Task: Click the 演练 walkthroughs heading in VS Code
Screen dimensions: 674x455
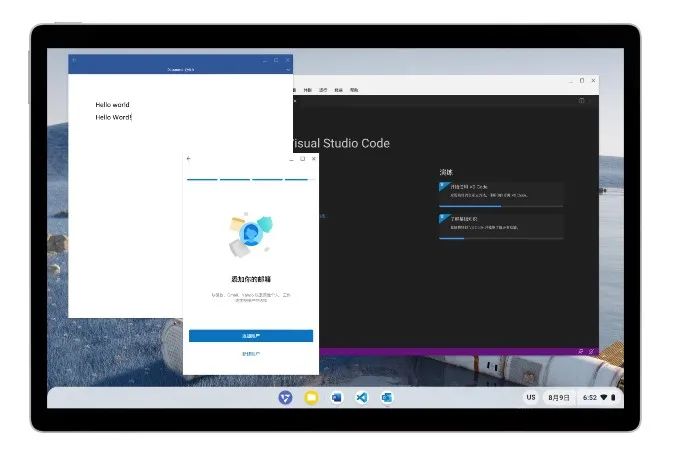Action: (446, 172)
